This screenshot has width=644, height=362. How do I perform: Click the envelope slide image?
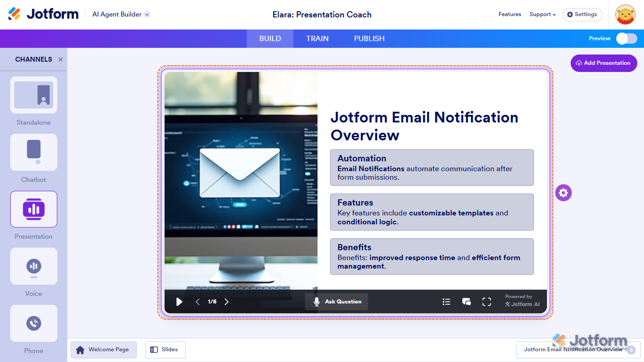click(241, 181)
